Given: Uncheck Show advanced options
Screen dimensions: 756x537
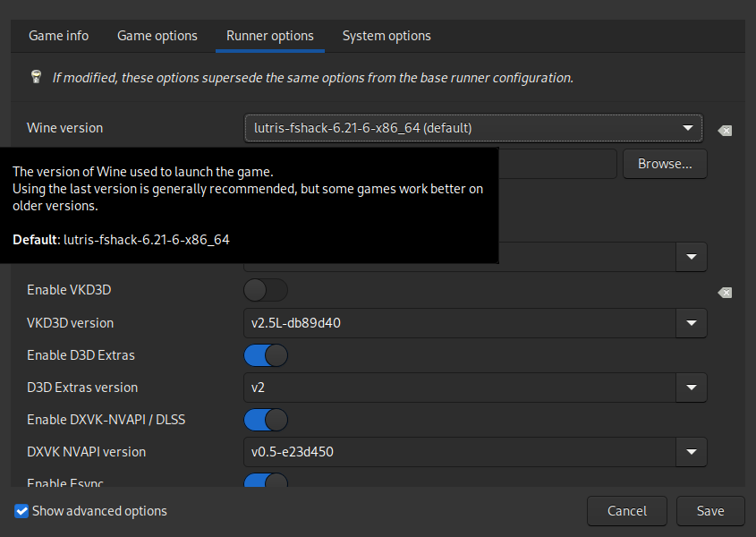Looking at the screenshot, I should coord(21,511).
